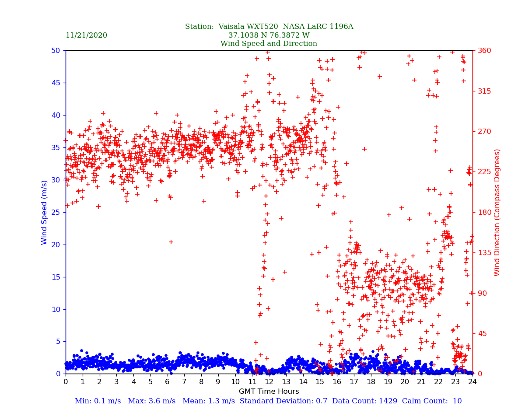Screen dimensions: 525x420
Task: Click hour 12 on the time axis
Action: (269, 382)
